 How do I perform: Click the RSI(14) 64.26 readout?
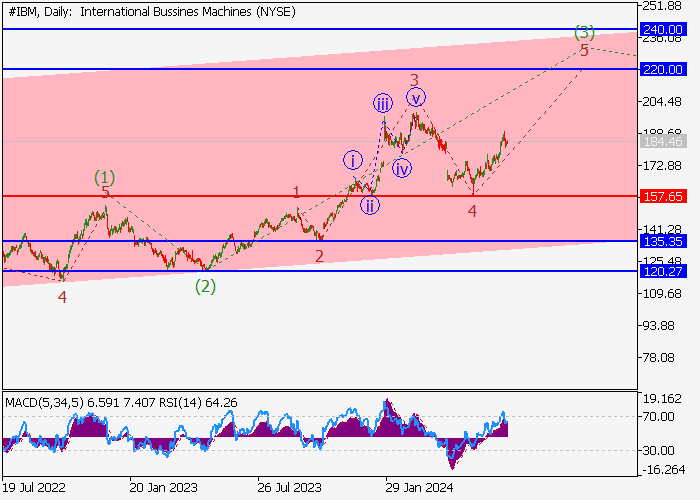[x=196, y=403]
